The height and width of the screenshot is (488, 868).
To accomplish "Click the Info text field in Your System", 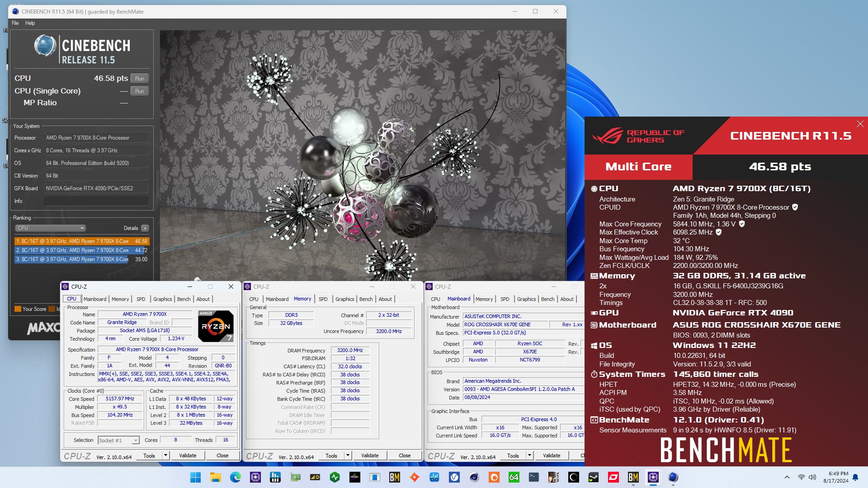I will click(96, 201).
